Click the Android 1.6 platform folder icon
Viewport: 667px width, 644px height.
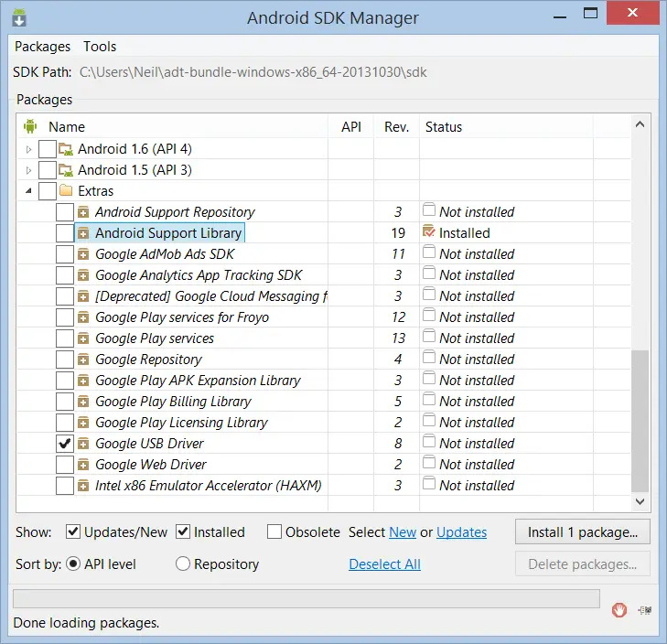pos(66,149)
